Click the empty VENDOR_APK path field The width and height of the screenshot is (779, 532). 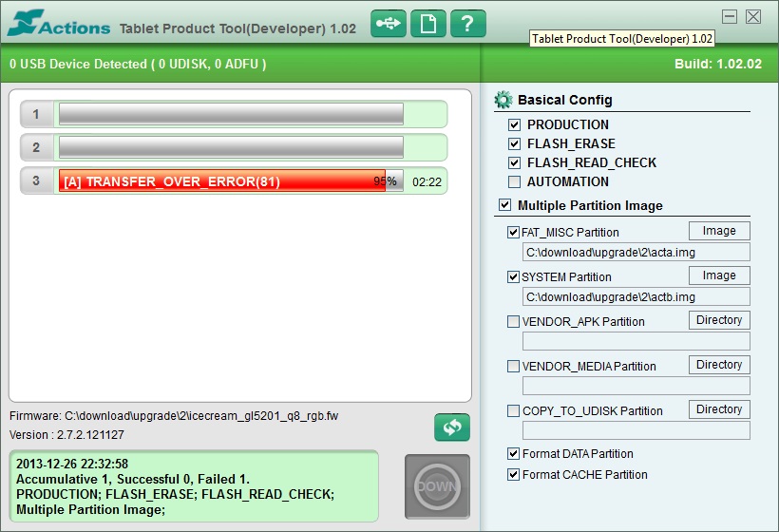click(x=636, y=341)
